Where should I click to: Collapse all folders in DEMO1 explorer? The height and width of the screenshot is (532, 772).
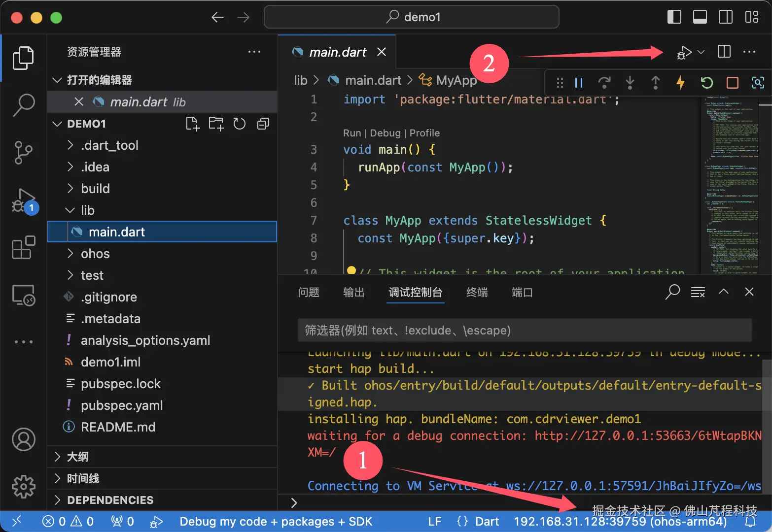(263, 124)
